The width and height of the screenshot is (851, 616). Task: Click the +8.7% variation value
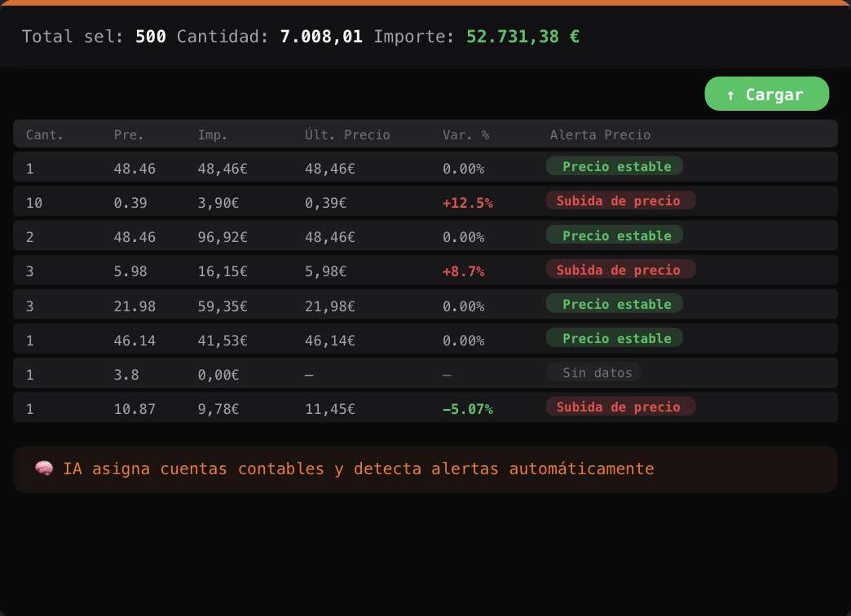point(463,271)
